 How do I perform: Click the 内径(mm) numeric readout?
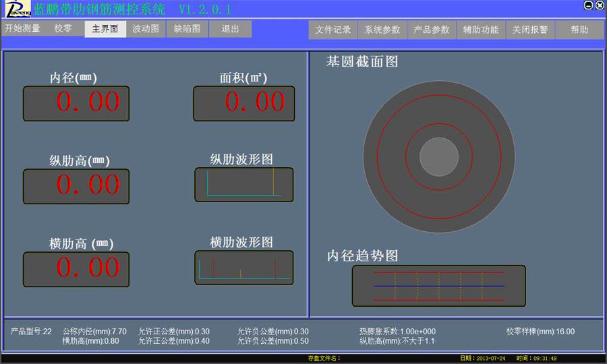coord(76,103)
